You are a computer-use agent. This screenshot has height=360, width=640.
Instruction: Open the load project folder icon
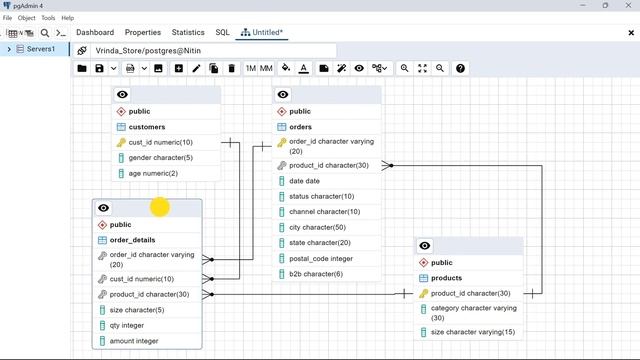coord(82,68)
